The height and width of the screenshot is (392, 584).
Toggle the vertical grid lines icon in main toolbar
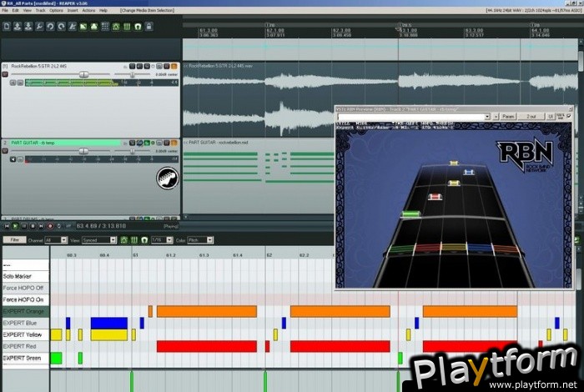(x=127, y=27)
